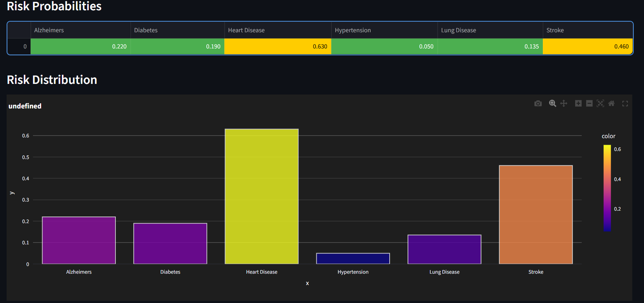Click the 'color' legend title

coord(608,136)
